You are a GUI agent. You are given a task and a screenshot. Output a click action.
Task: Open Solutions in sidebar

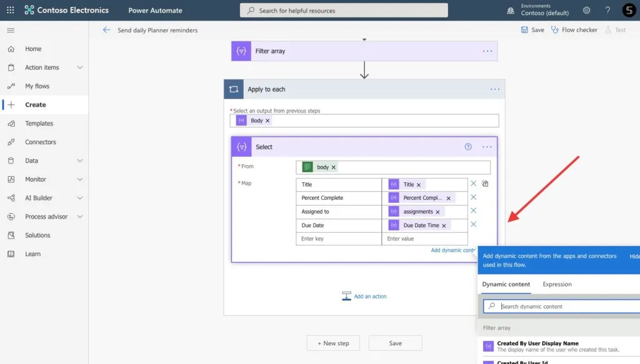[44, 235]
